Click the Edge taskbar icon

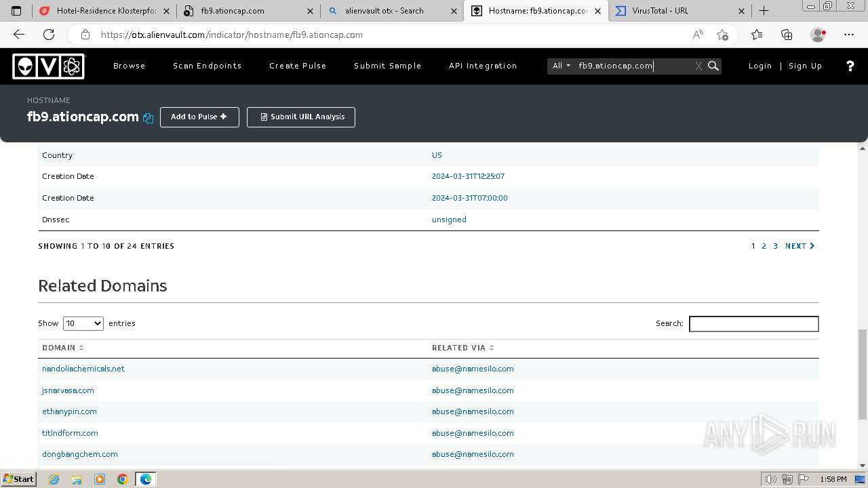pyautogui.click(x=146, y=479)
